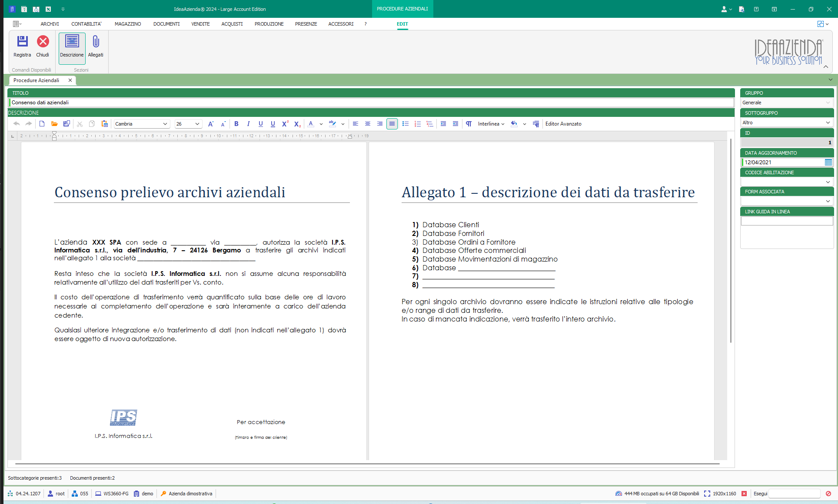838x504 pixels.
Task: Open the VENDITE menu
Action: pos(200,24)
